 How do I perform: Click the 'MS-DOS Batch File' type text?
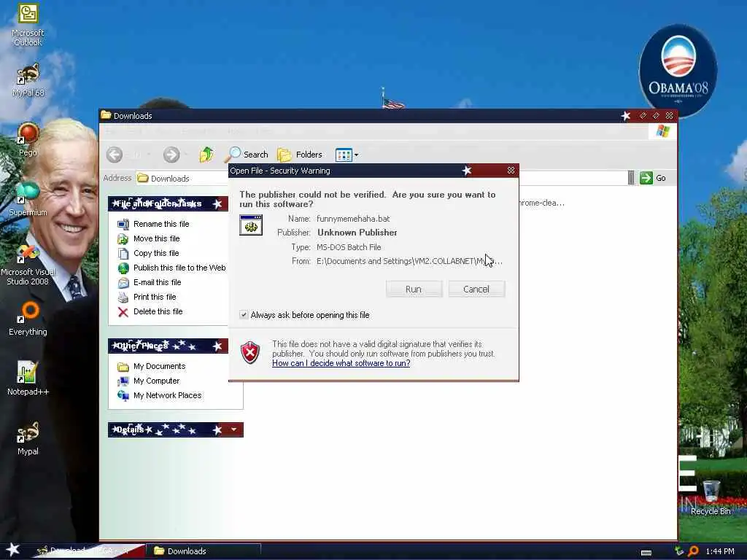[x=349, y=247]
